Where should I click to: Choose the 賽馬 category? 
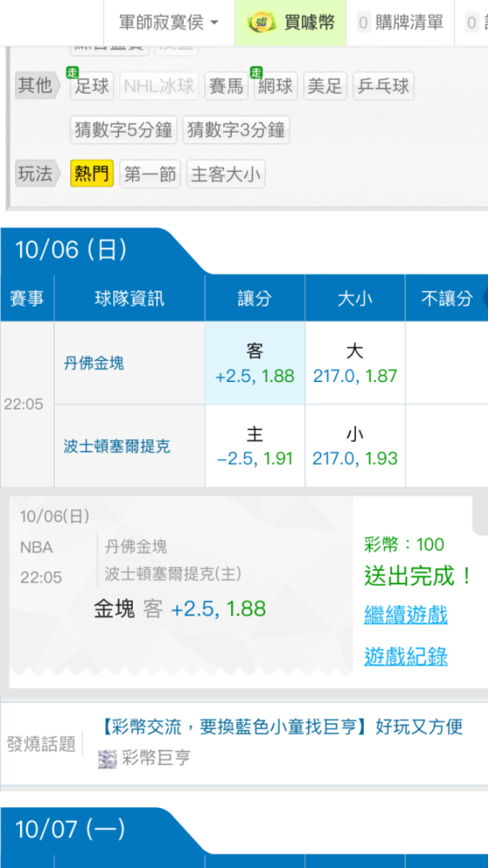tap(226, 86)
